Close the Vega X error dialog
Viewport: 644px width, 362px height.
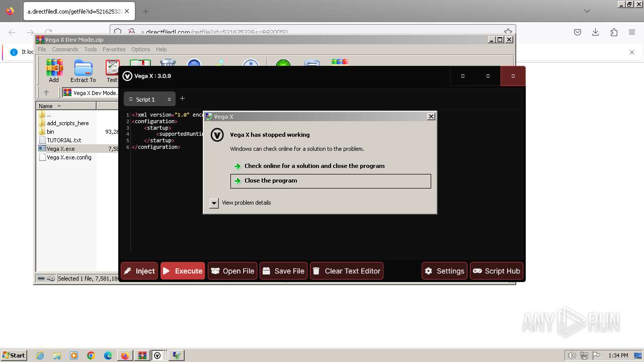click(x=431, y=116)
